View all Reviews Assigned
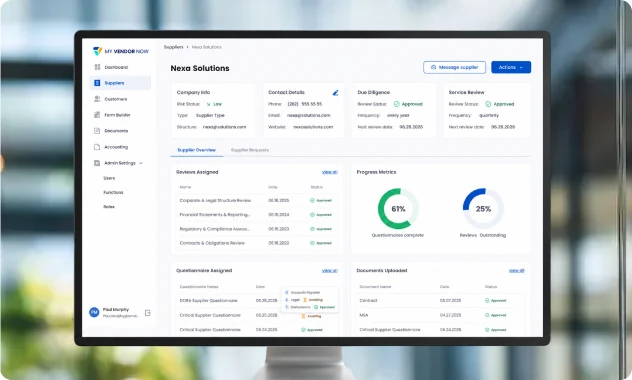This screenshot has width=632, height=380. tap(329, 172)
